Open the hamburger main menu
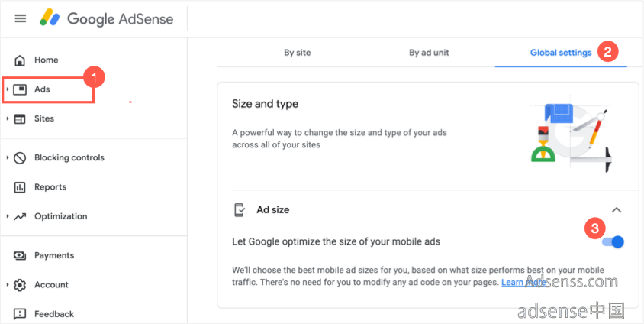This screenshot has height=324, width=644. click(20, 18)
